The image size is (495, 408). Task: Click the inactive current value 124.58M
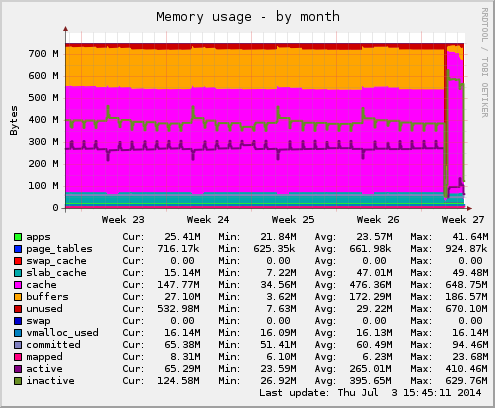click(x=179, y=381)
